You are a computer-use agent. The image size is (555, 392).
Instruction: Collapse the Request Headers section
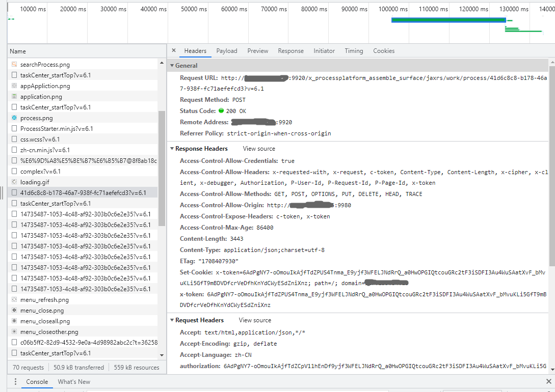click(x=172, y=320)
